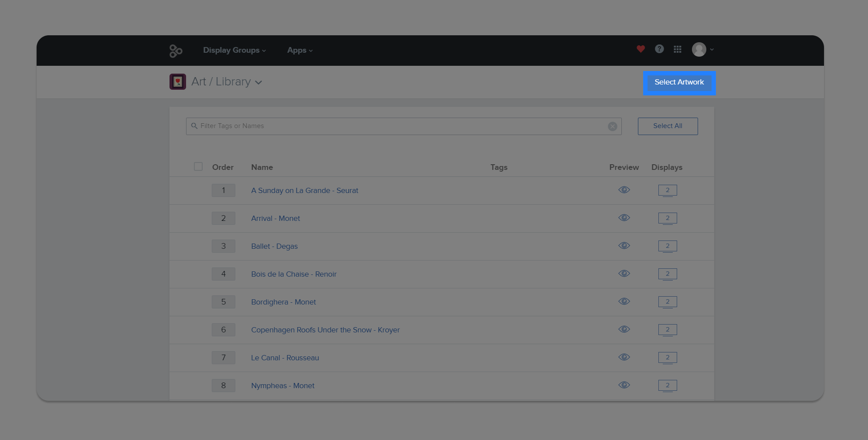Open the Bordighera - Monet artwork
The width and height of the screenshot is (868, 440).
point(284,302)
